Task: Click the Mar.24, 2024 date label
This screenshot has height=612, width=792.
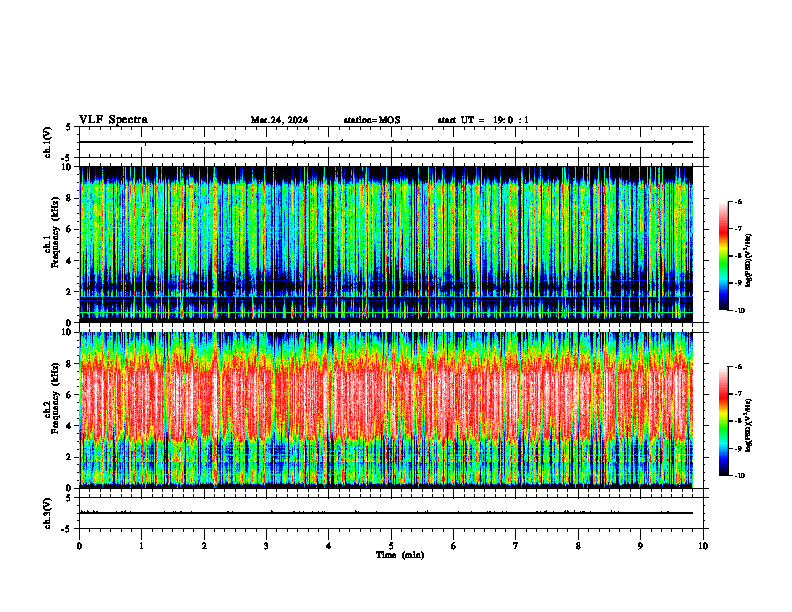Action: pyautogui.click(x=279, y=120)
